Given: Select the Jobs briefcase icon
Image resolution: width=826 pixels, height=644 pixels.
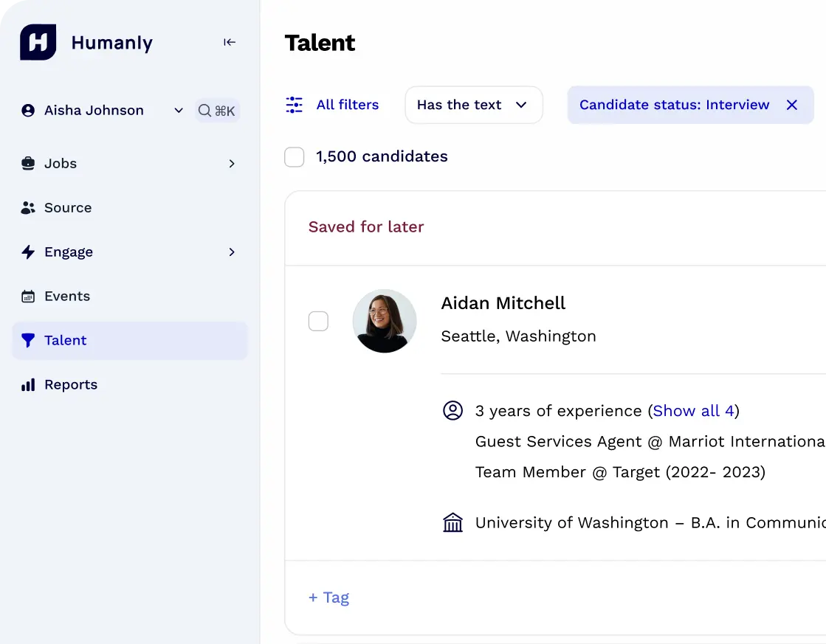Looking at the screenshot, I should [x=28, y=163].
